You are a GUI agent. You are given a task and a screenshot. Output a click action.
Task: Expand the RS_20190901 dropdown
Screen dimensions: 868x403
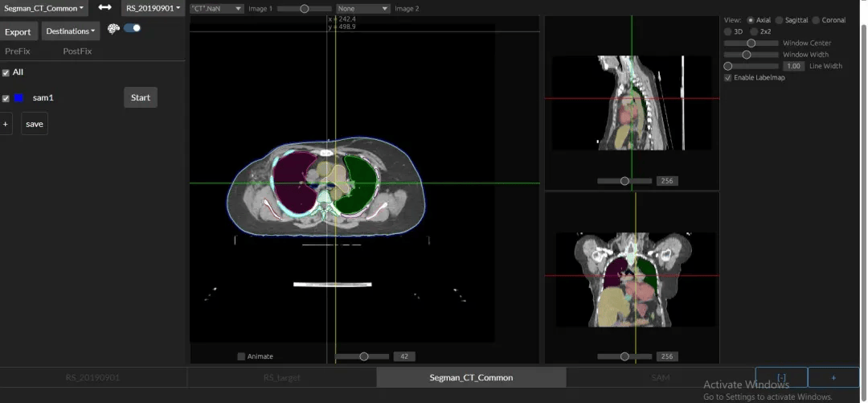(x=153, y=8)
